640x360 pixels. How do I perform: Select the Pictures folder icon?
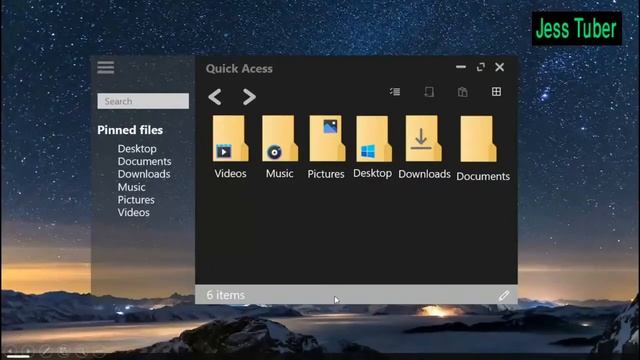[x=327, y=138]
